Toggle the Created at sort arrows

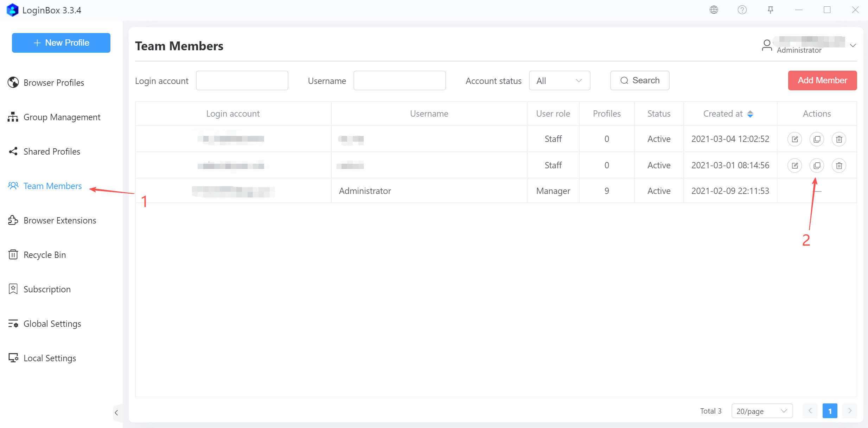click(750, 114)
